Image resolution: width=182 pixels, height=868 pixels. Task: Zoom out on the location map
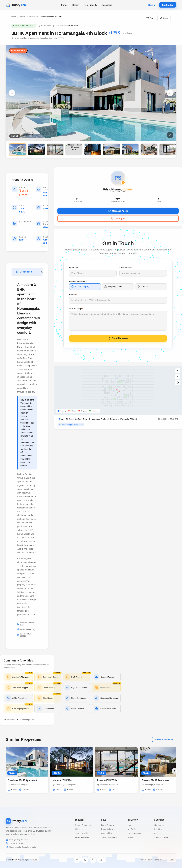[178, 377]
